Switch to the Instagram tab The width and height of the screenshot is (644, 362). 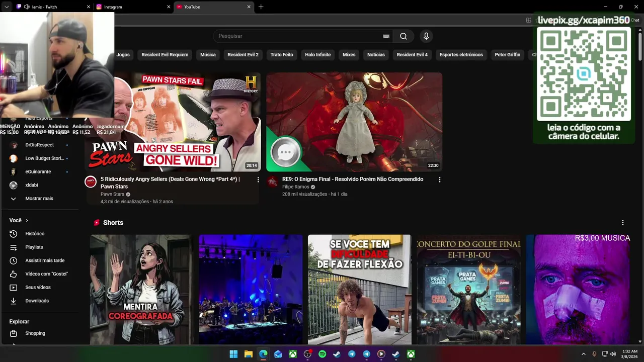click(133, 7)
